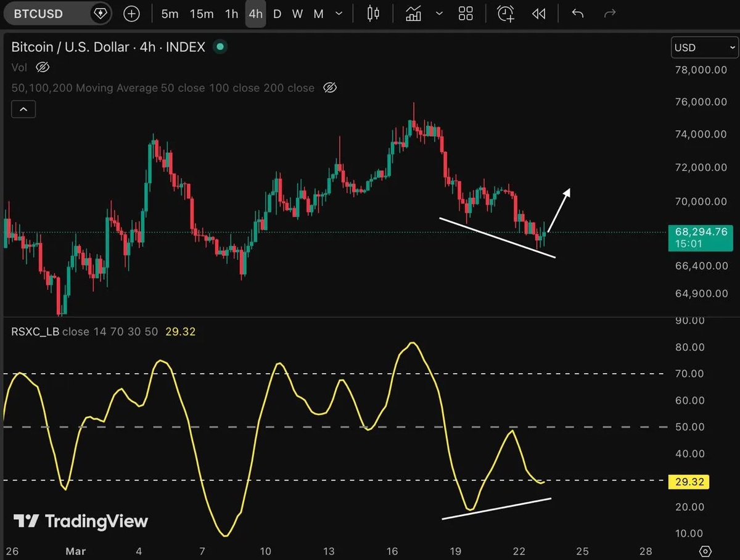The height and width of the screenshot is (560, 740).
Task: Click the 64,900.00 price axis label
Action: tap(701, 294)
